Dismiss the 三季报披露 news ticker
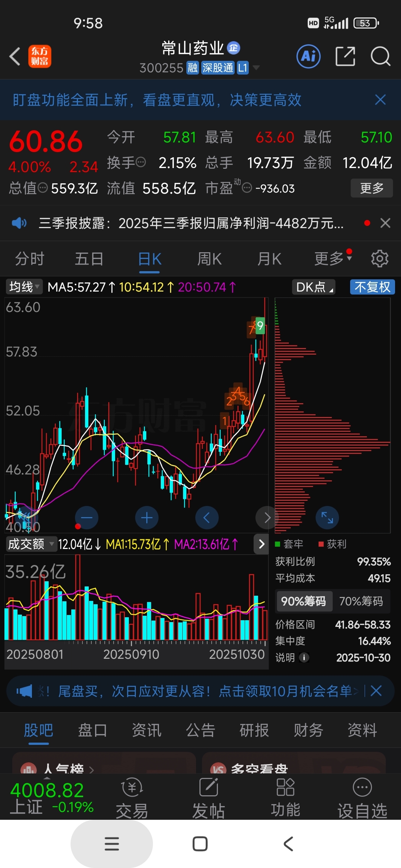Viewport: 401px width, 868px height. point(385,223)
